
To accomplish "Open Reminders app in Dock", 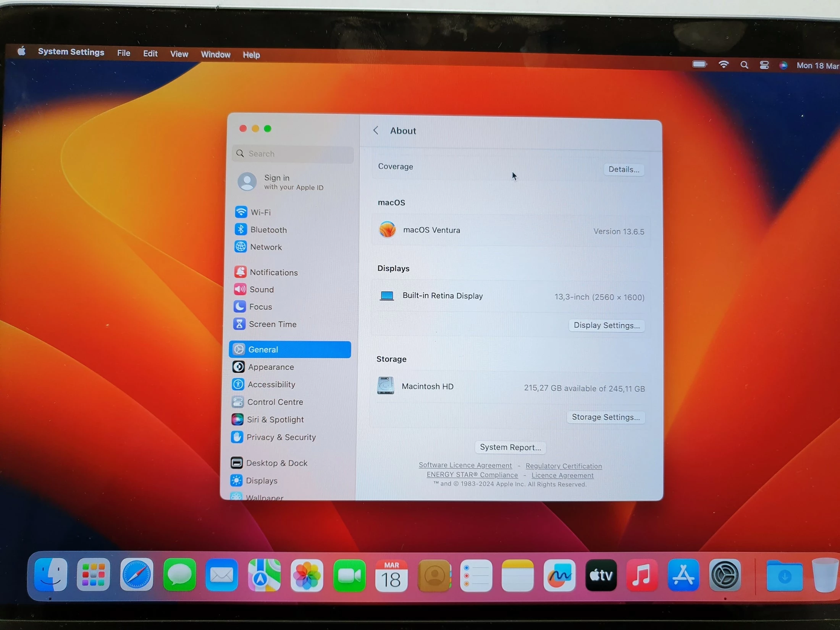I will point(476,575).
